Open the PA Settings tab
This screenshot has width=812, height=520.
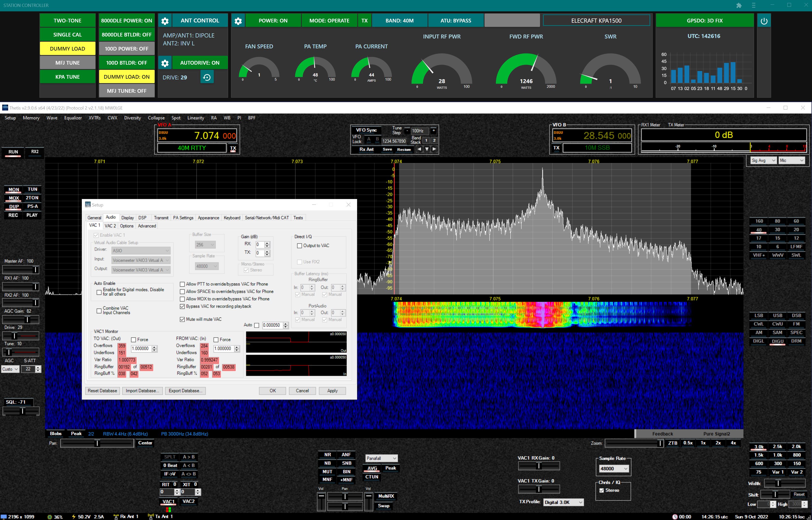(183, 218)
